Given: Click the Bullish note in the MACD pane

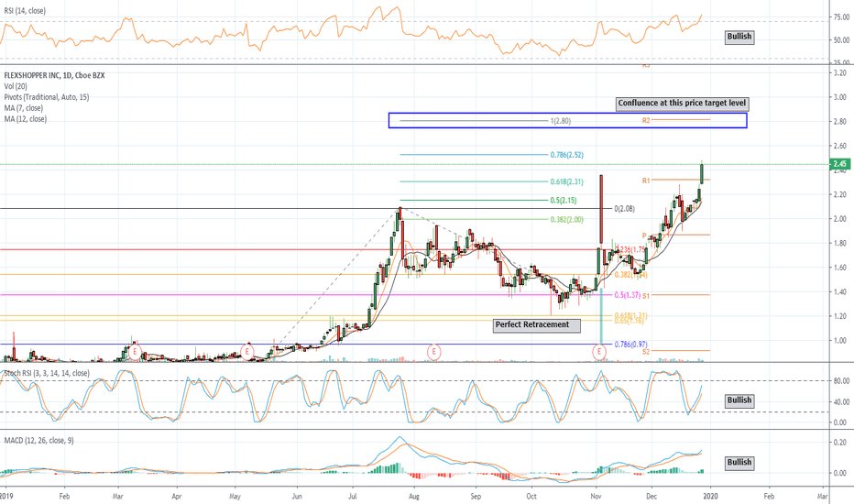Looking at the screenshot, I should [x=739, y=463].
